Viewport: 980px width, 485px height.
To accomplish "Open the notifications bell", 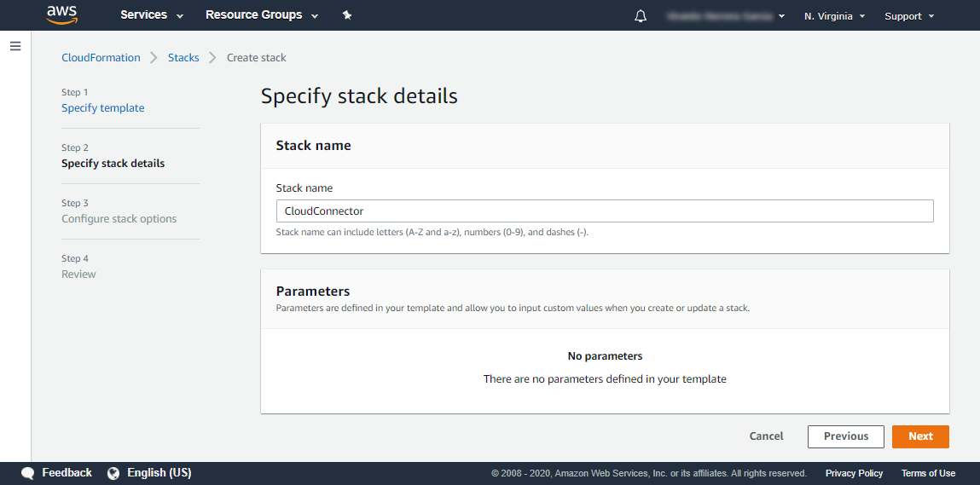I will pyautogui.click(x=640, y=16).
